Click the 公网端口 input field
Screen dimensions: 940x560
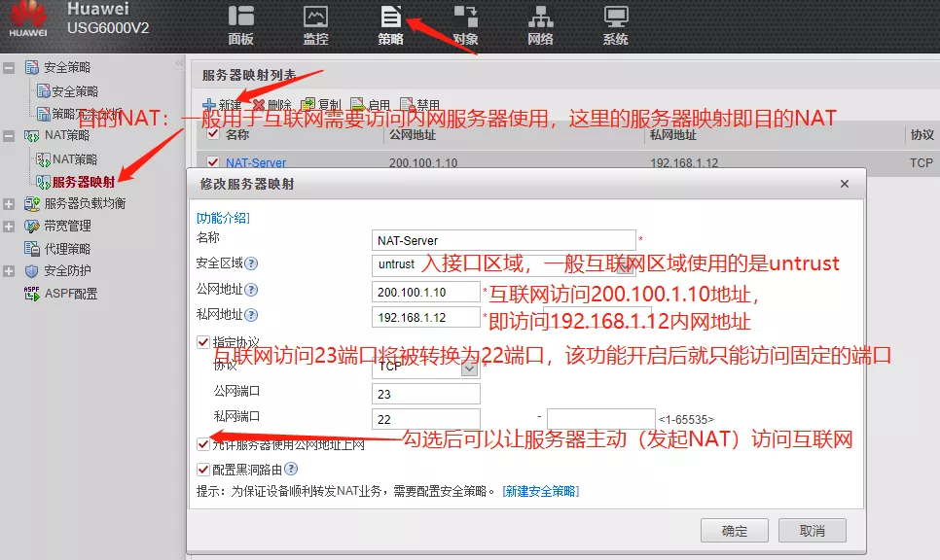pyautogui.click(x=425, y=394)
